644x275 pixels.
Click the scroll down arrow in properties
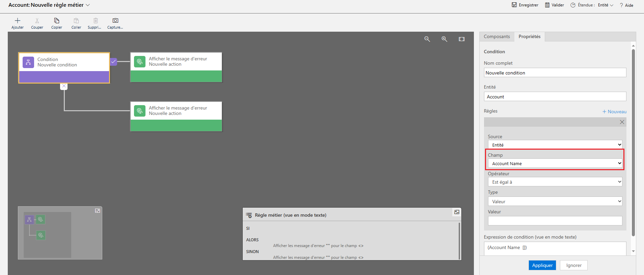tap(633, 251)
